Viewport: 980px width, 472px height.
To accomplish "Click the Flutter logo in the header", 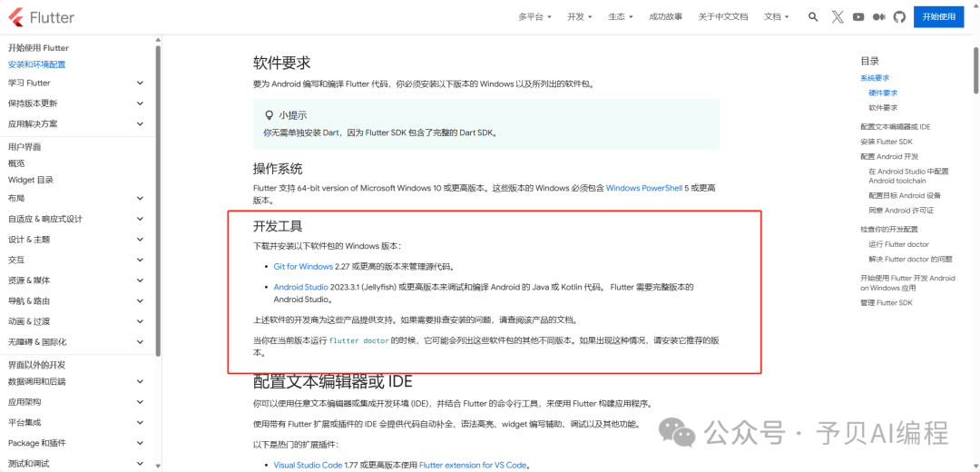I will click(43, 17).
